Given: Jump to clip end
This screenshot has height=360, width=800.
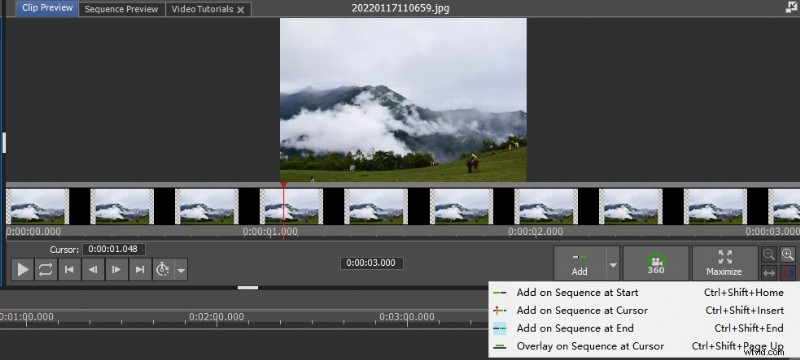Looking at the screenshot, I should 140,269.
